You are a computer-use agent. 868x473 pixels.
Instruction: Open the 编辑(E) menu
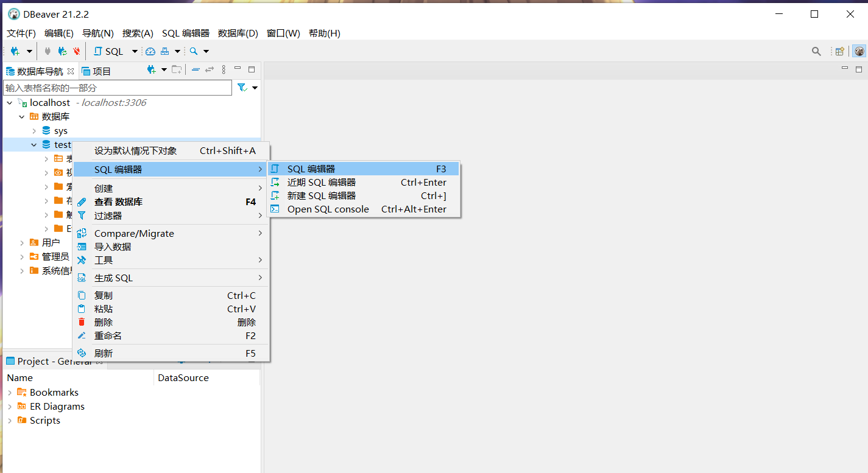(x=59, y=33)
